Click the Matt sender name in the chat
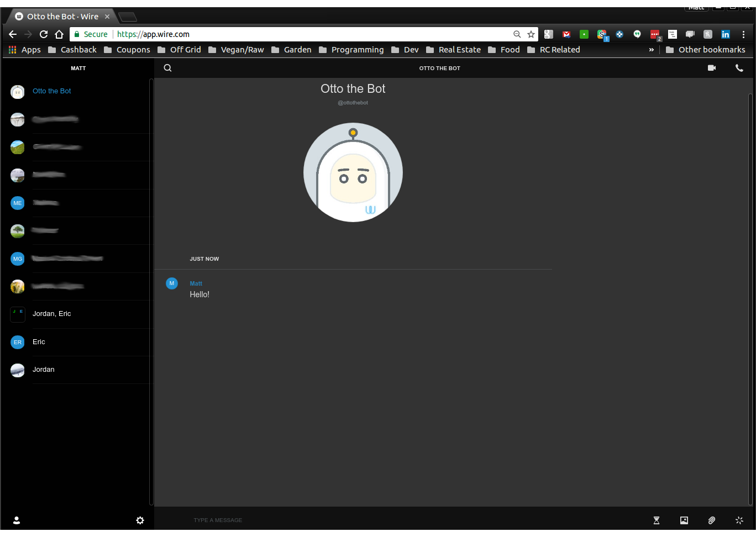The height and width of the screenshot is (537, 756). pos(196,283)
